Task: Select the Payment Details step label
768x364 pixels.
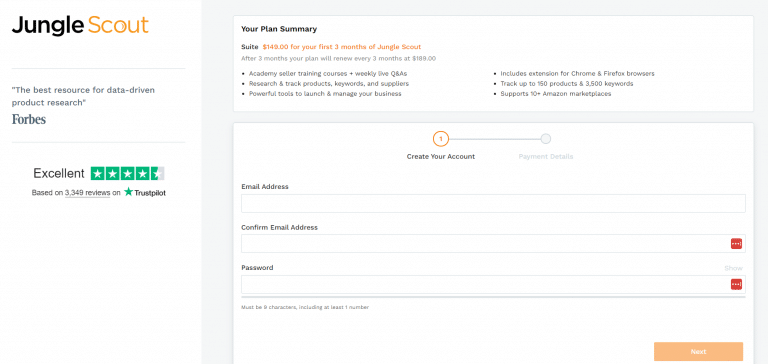Action: (546, 157)
